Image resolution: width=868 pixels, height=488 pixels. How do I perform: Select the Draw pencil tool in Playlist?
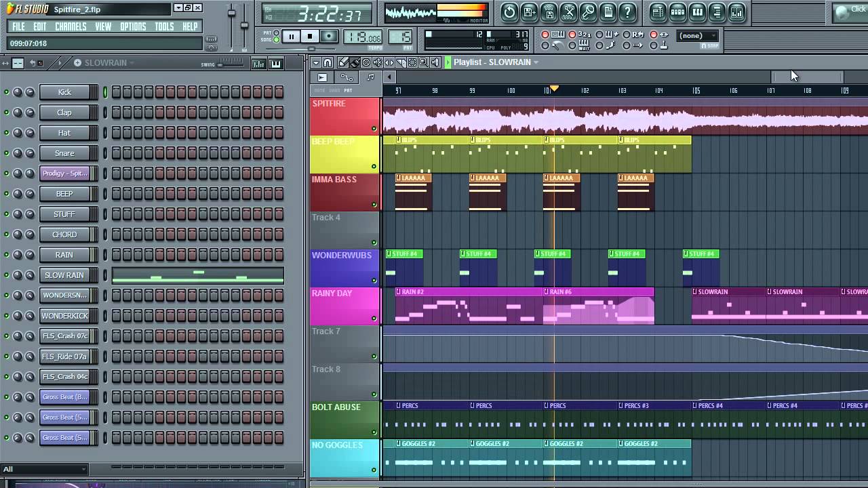[x=344, y=62]
